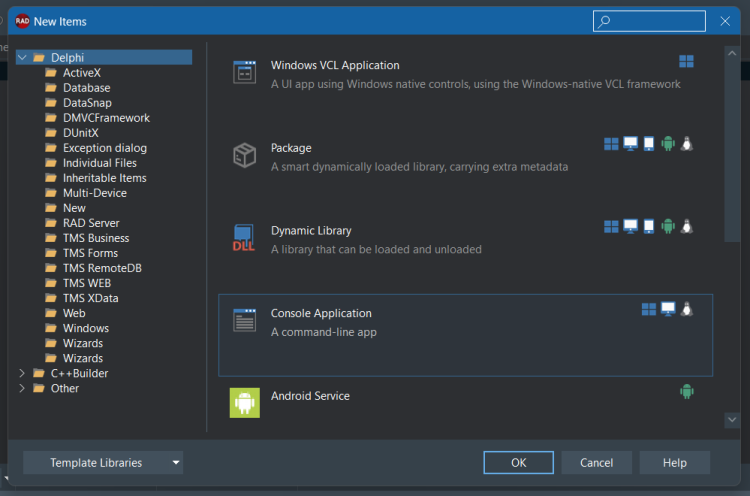Click the Dynamic Library DLL icon
The width and height of the screenshot is (750, 496).
243,238
